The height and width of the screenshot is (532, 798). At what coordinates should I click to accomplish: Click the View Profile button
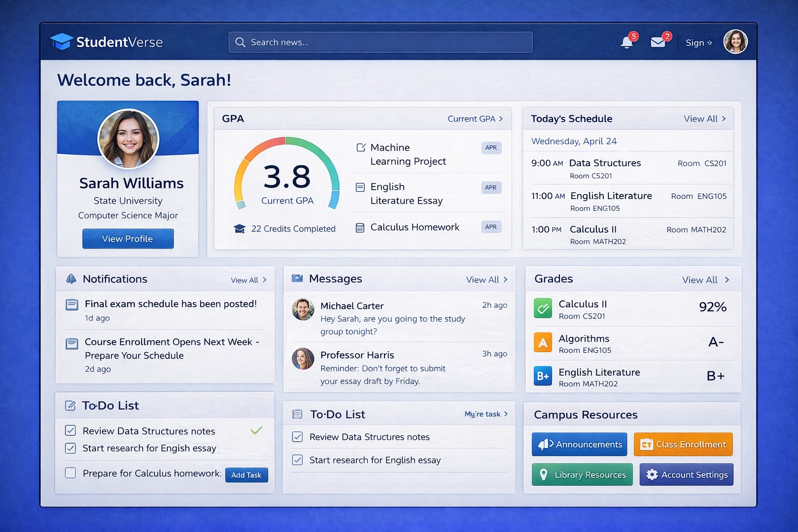point(128,239)
